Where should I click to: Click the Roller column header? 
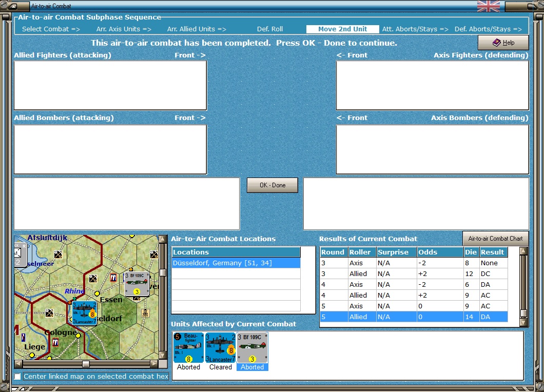[362, 252]
